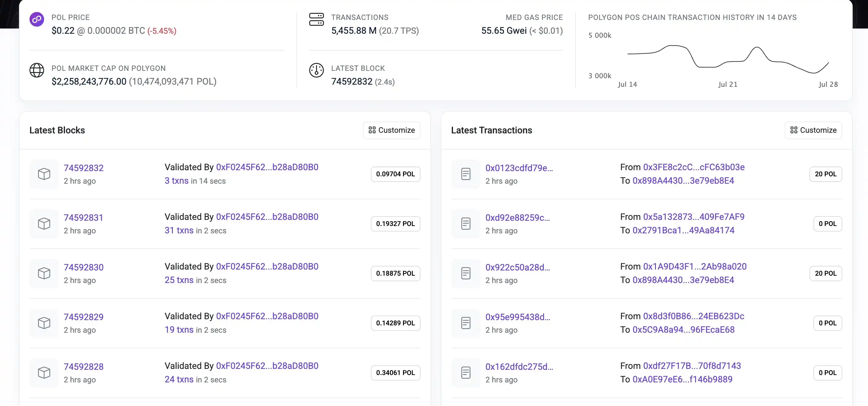
Task: Click the 5,455.88 M transactions total
Action: [354, 31]
